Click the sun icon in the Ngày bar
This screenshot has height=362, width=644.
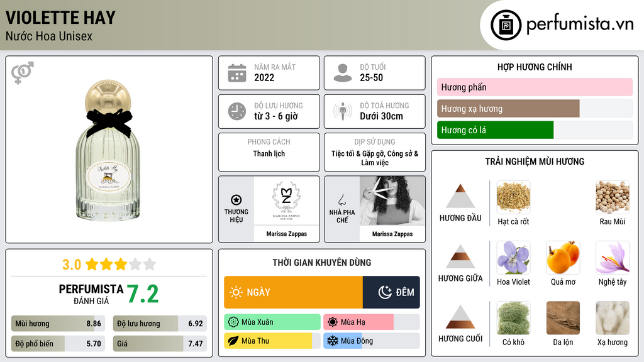point(236,292)
